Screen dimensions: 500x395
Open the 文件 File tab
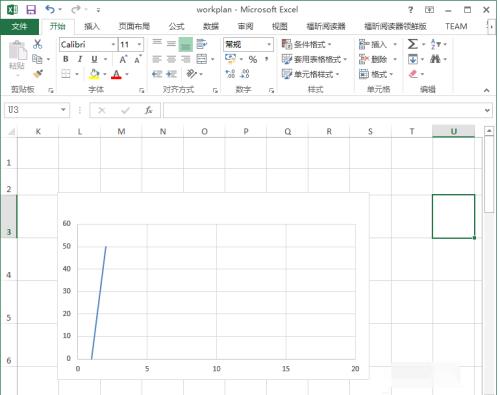tap(19, 26)
